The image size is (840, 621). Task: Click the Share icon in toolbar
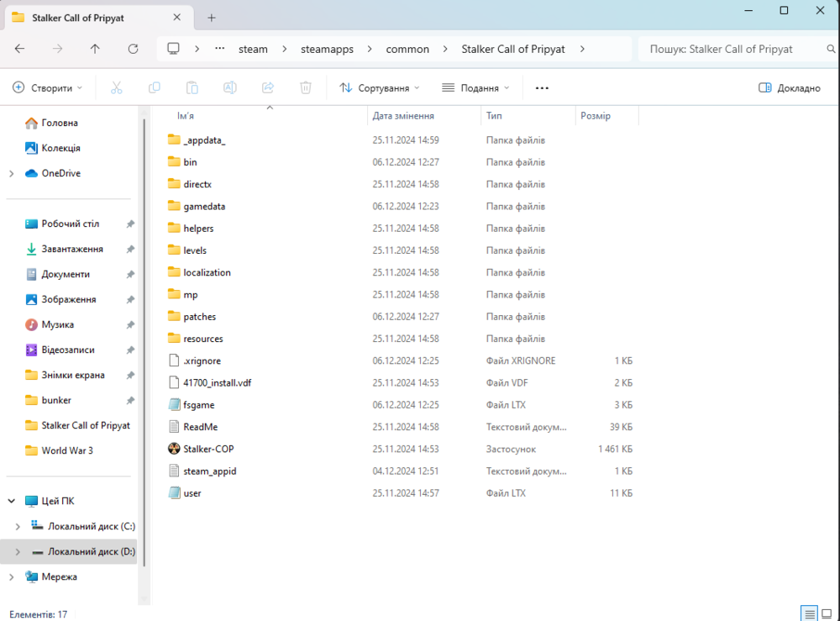(268, 87)
